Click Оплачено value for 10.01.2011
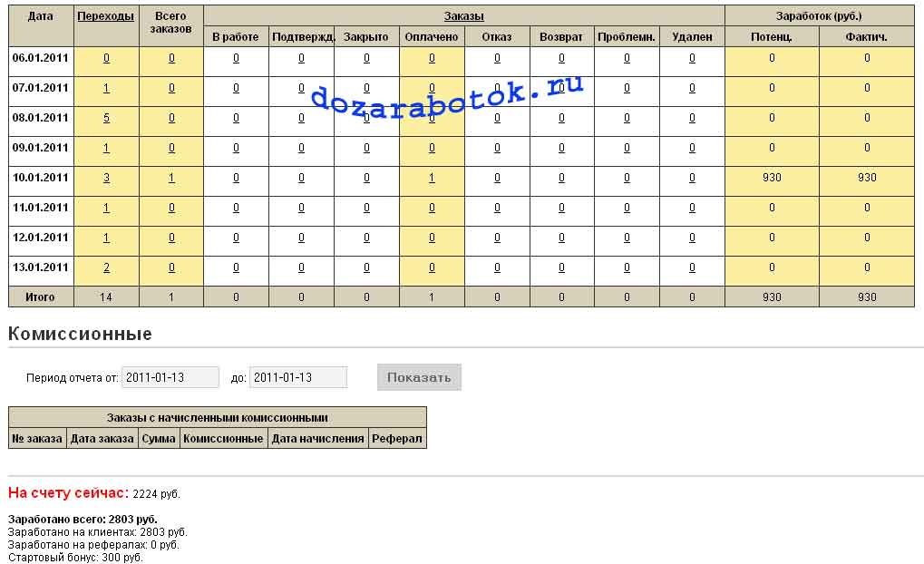This screenshot has width=924, height=564. (x=432, y=178)
